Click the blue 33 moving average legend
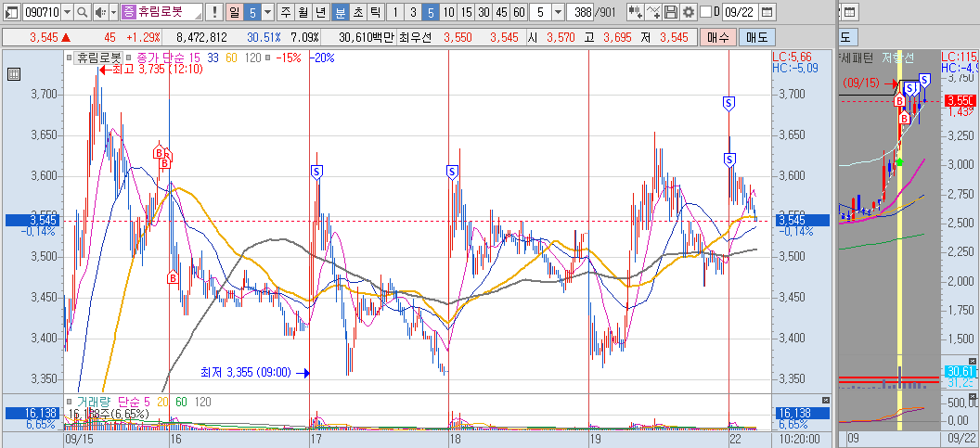 (213, 58)
